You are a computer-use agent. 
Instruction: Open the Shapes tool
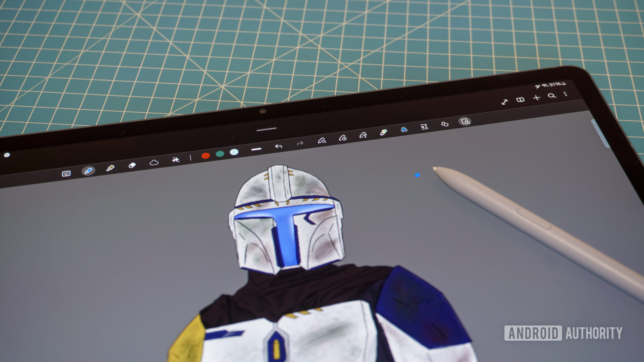click(x=445, y=124)
